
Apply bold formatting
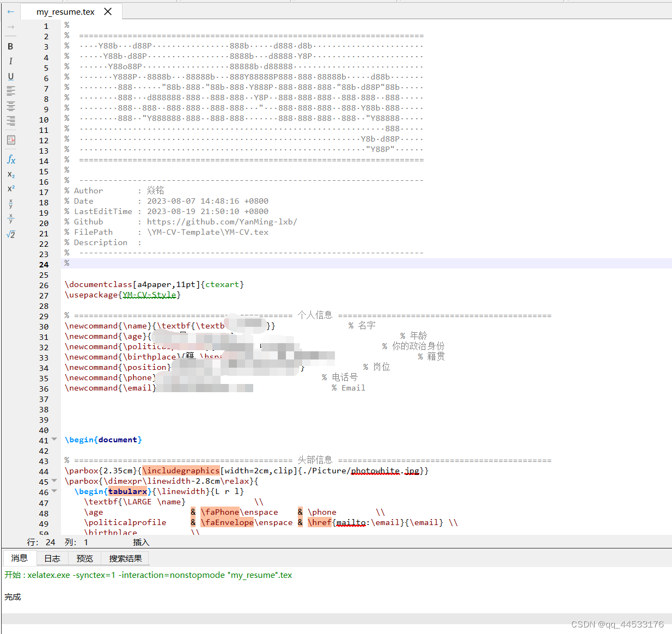(10, 46)
